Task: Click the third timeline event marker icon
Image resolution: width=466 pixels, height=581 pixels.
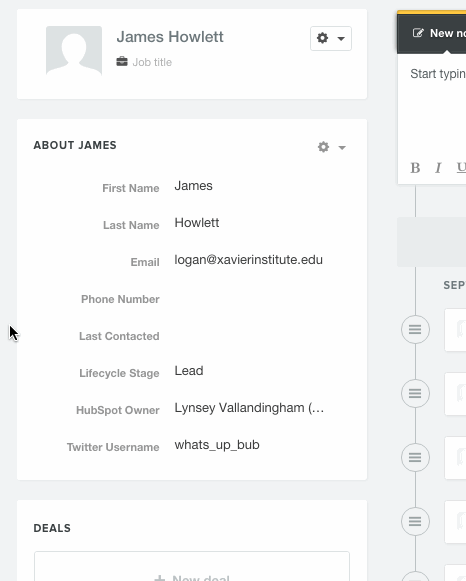Action: coord(415,457)
